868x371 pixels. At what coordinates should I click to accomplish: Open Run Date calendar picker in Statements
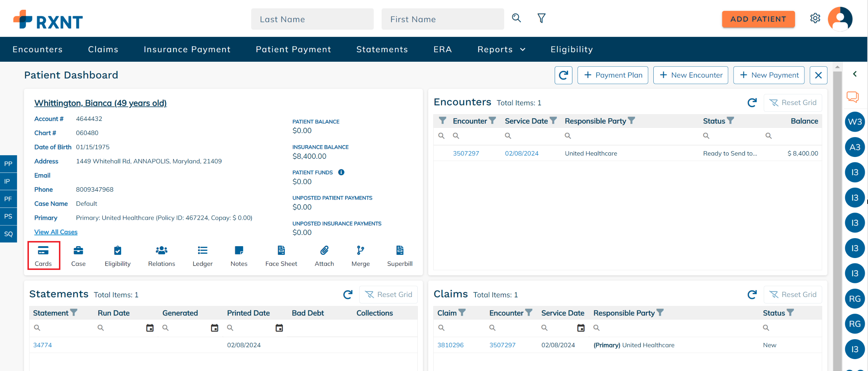[150, 328]
